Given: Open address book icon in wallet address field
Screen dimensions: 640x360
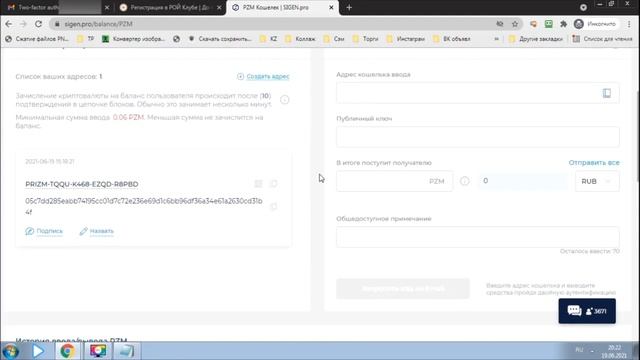Looking at the screenshot, I should coord(607,93).
